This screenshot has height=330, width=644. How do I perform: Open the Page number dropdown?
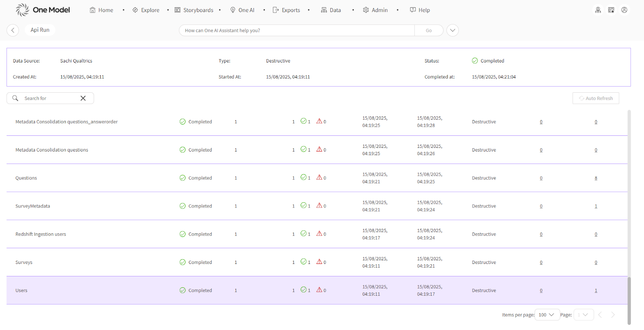(583, 315)
